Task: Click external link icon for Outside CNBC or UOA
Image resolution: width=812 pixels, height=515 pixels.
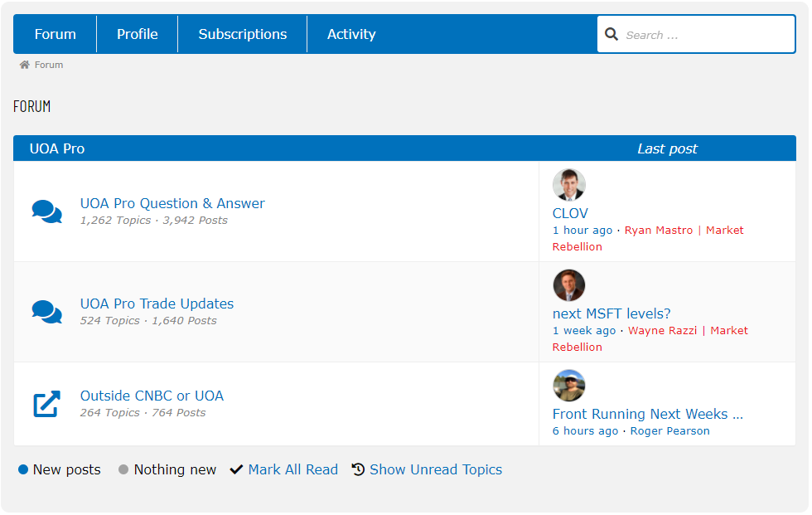Action: pos(47,404)
